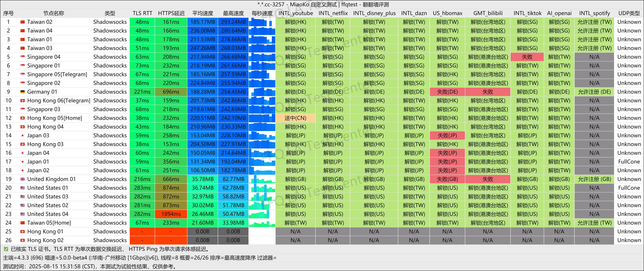Click the INTL_youtube column header
Screen dimensions: 644x271
295,13
